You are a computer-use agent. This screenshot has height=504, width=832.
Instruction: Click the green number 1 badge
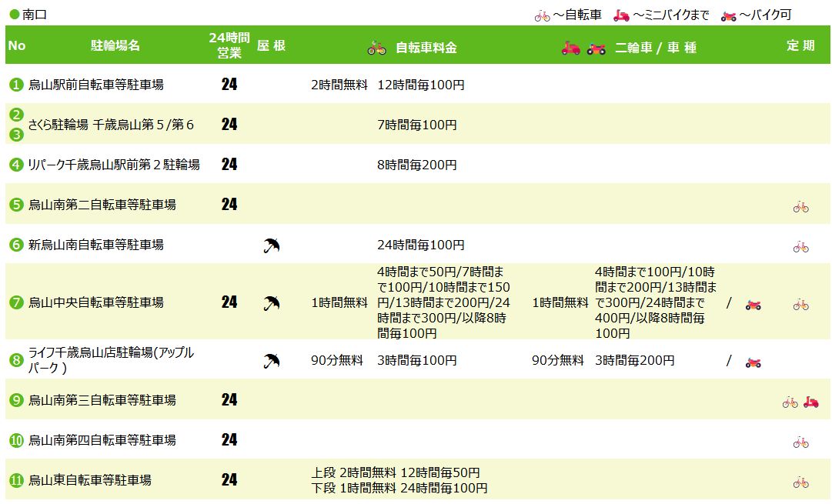16,85
